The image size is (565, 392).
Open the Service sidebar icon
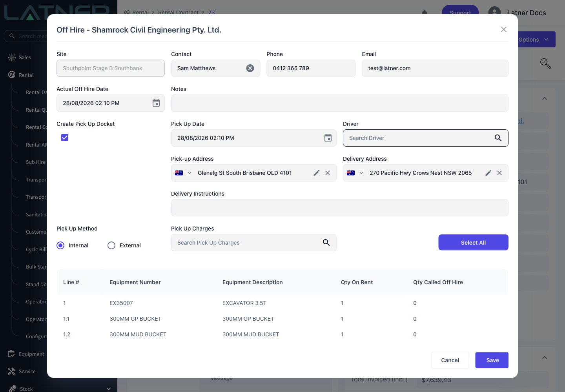tap(11, 371)
